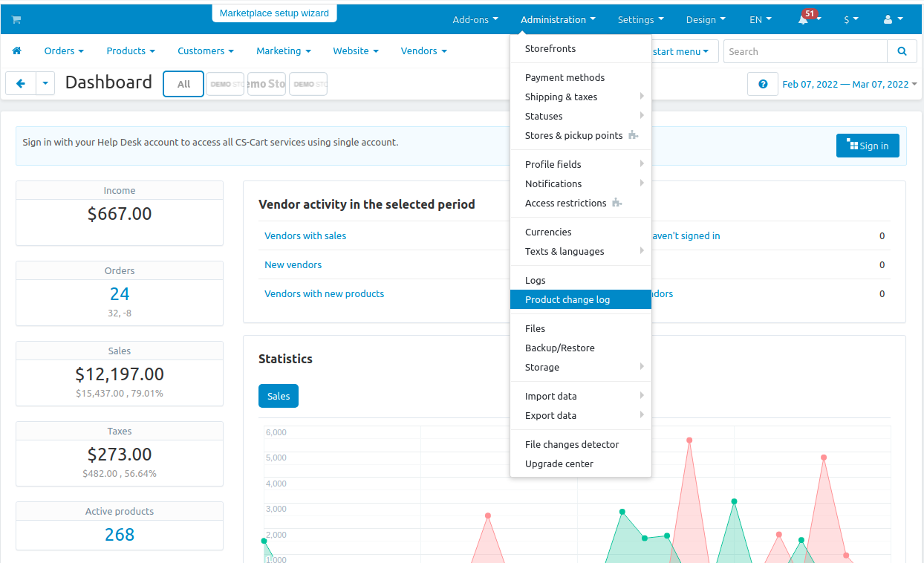This screenshot has height=563, width=924.
Task: Expand Texts & languages submenu
Action: [581, 251]
